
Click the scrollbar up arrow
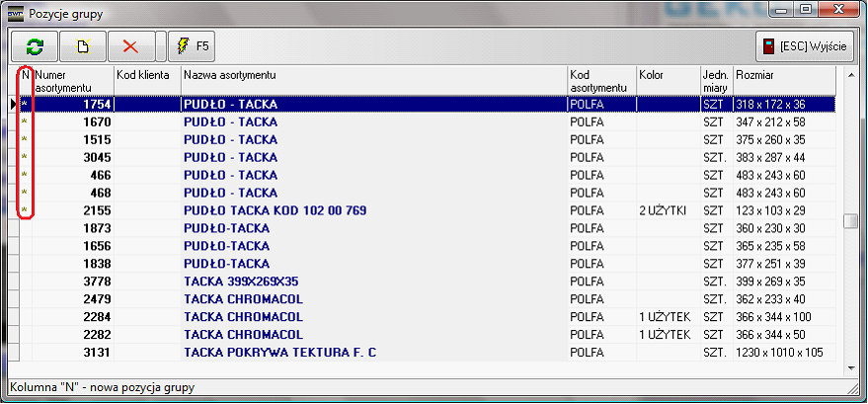pyautogui.click(x=849, y=75)
